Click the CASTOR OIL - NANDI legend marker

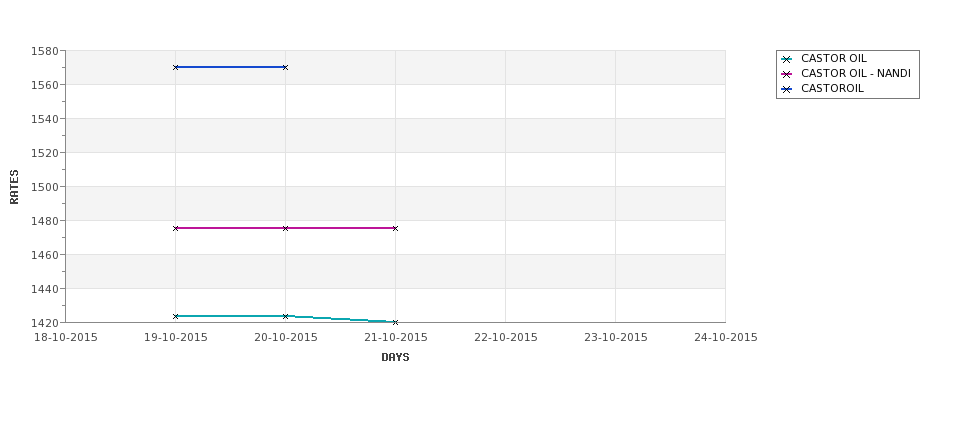coord(787,75)
